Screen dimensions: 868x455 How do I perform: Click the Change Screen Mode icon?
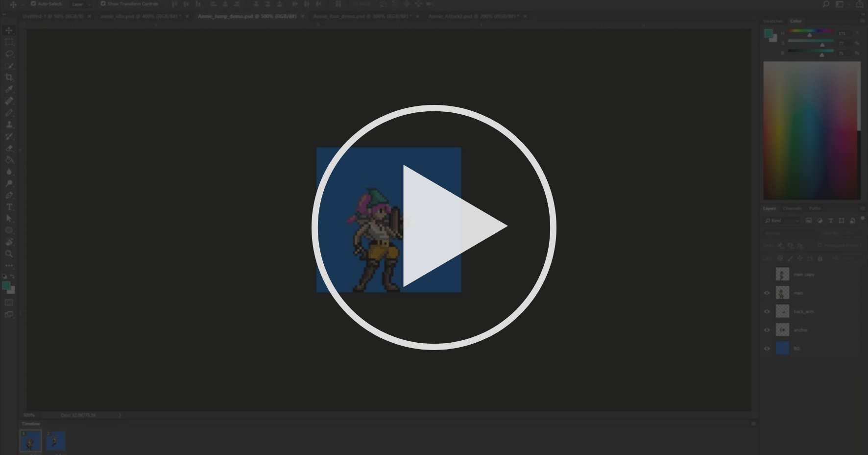click(x=9, y=314)
